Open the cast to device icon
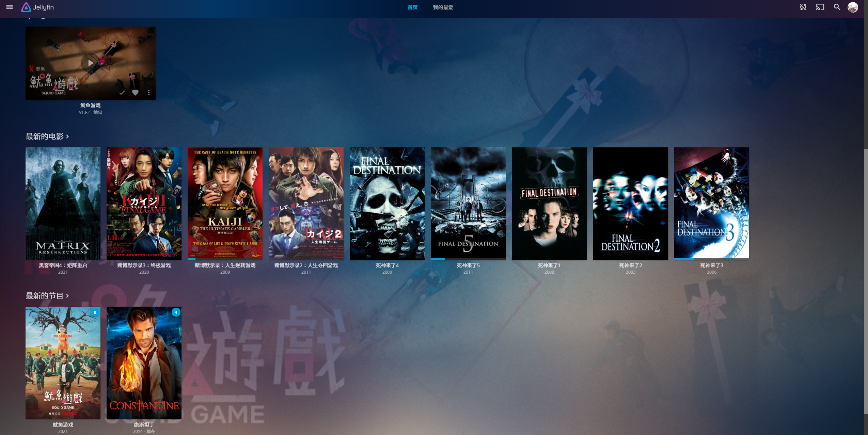The image size is (868, 435). pyautogui.click(x=820, y=7)
